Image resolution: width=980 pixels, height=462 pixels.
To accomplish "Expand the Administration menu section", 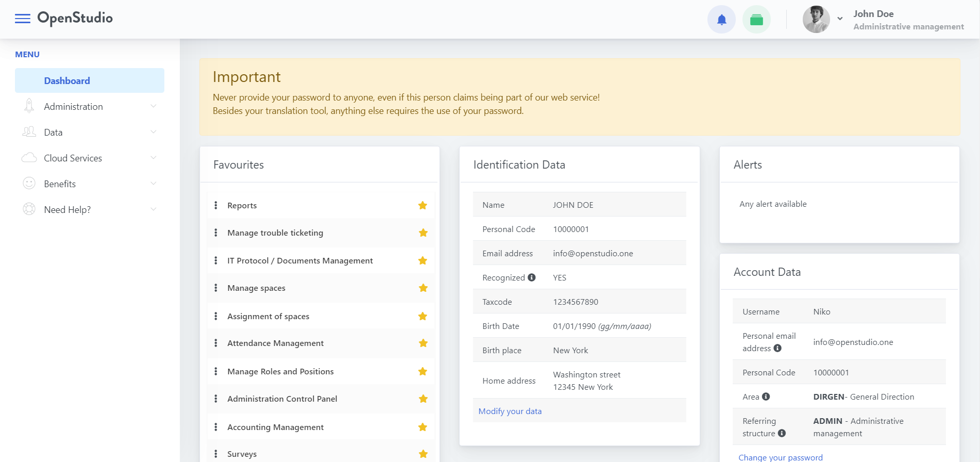I will click(x=89, y=107).
